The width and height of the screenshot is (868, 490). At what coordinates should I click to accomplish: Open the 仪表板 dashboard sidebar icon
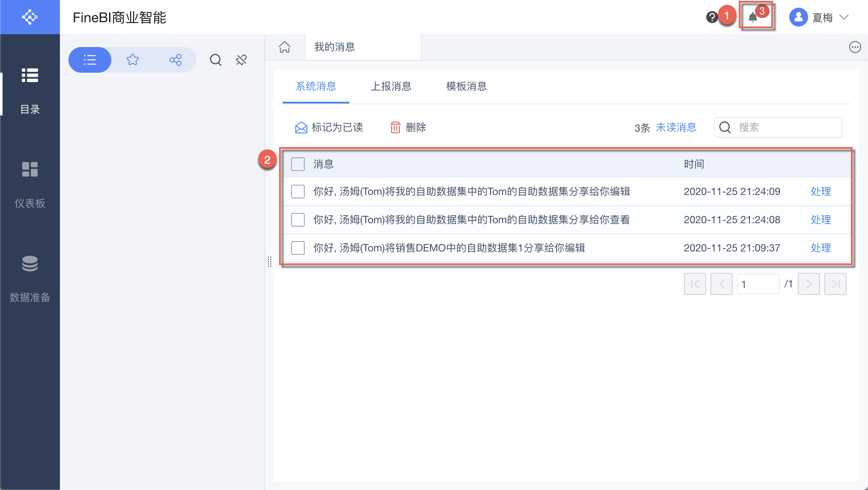[30, 170]
